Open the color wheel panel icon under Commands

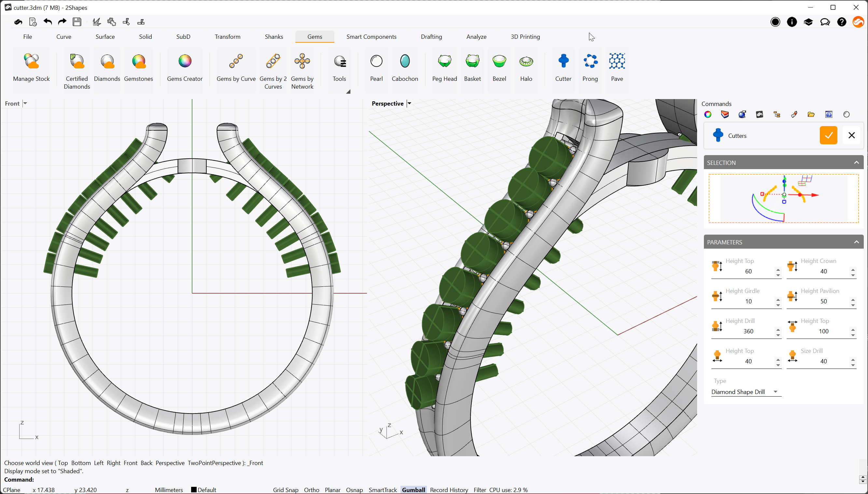[708, 115]
